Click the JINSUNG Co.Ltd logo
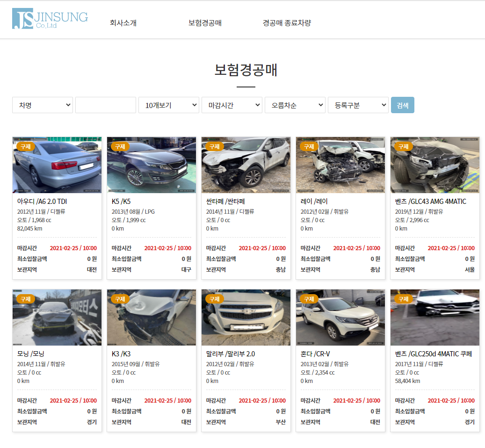Viewport: 485px width, 448px height. pyautogui.click(x=50, y=19)
